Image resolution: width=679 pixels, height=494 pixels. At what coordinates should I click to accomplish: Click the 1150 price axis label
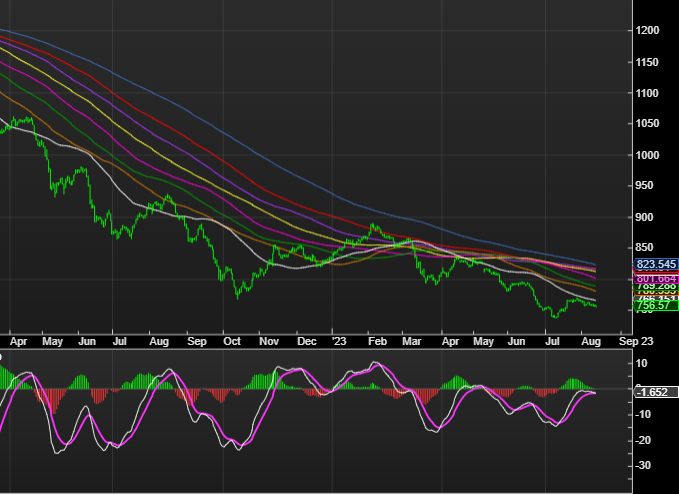point(647,62)
